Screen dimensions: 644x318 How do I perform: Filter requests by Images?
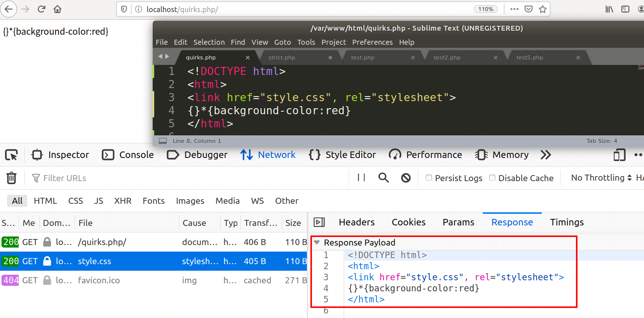coord(190,201)
